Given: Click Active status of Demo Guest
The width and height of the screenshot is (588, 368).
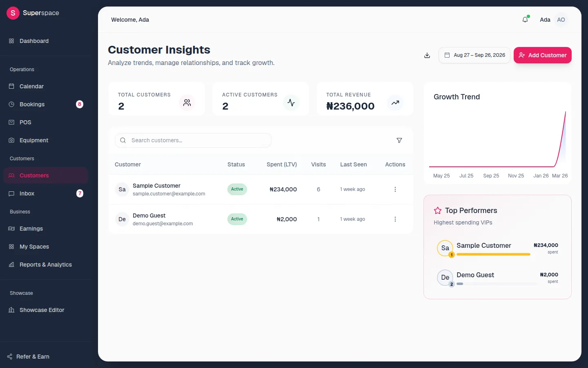Looking at the screenshot, I should tap(237, 219).
